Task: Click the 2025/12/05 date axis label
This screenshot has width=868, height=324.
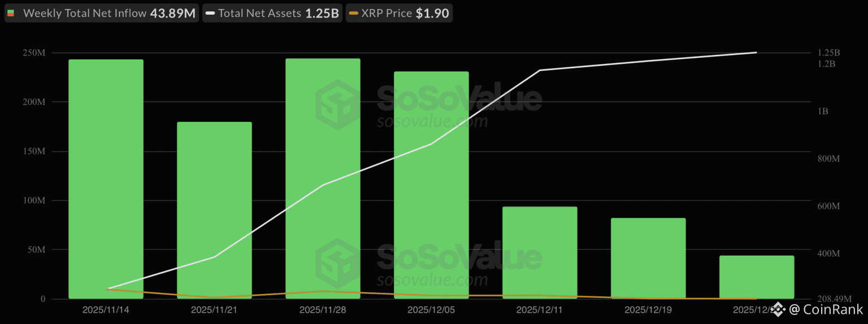Action: pyautogui.click(x=432, y=310)
